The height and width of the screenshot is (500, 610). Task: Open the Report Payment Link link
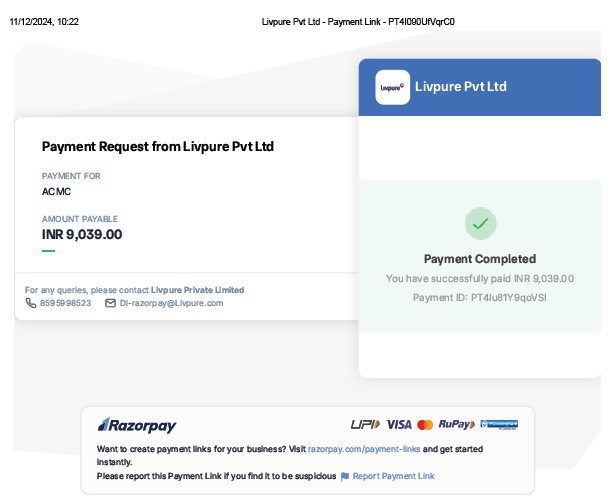tap(393, 476)
